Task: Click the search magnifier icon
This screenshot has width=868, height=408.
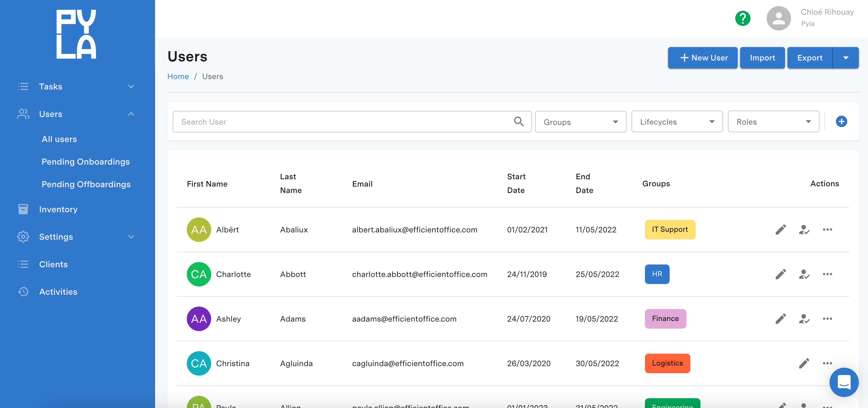Action: pyautogui.click(x=519, y=121)
